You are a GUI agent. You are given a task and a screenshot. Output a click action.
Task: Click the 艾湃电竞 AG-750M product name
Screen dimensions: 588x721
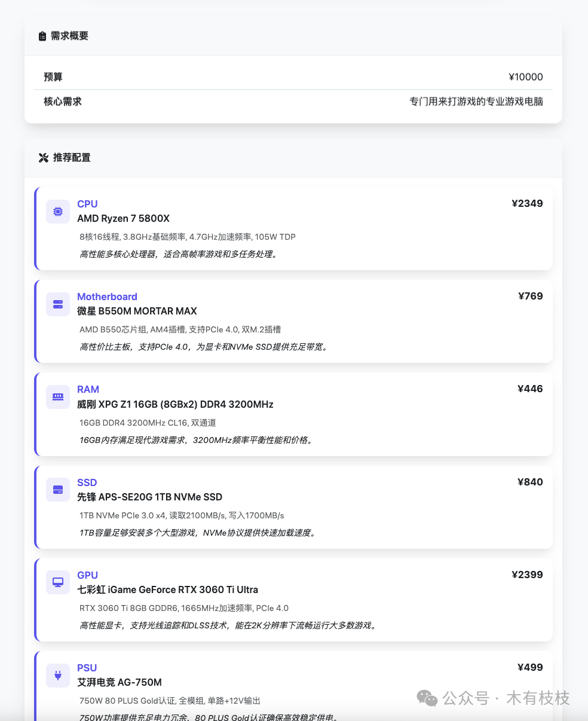(x=120, y=682)
